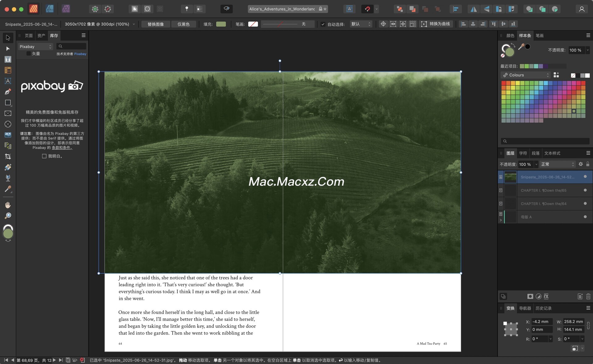Click the 替换图像 button
The height and width of the screenshot is (364, 593).
click(155, 24)
